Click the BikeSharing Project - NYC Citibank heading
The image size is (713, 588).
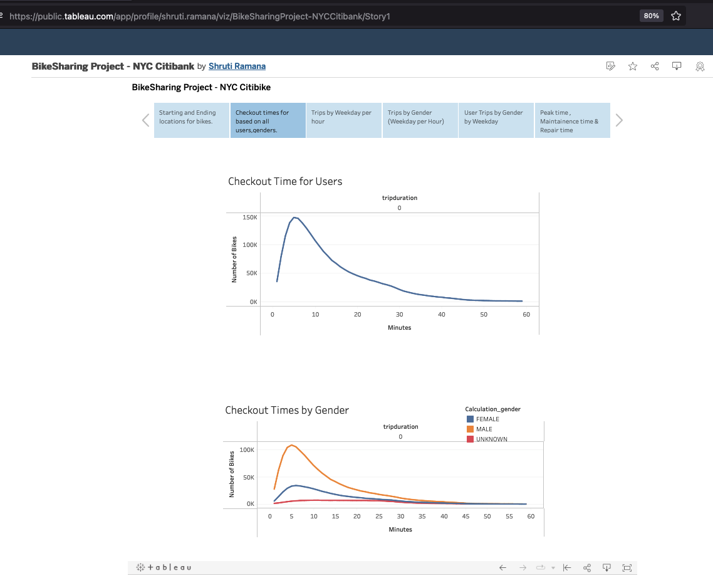tap(113, 66)
